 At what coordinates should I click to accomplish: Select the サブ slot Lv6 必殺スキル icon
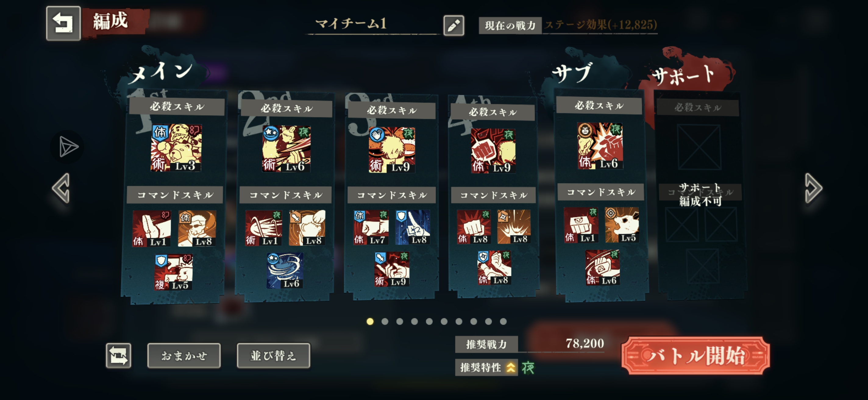600,145
